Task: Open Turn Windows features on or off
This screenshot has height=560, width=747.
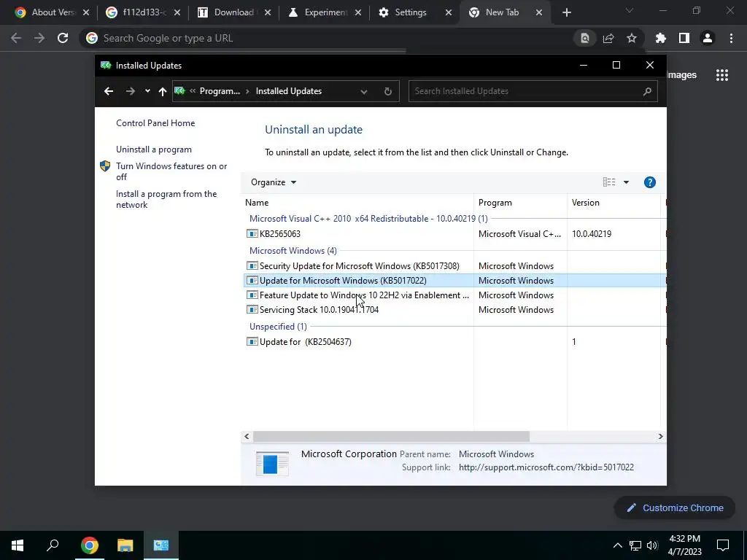Action: pyautogui.click(x=171, y=171)
